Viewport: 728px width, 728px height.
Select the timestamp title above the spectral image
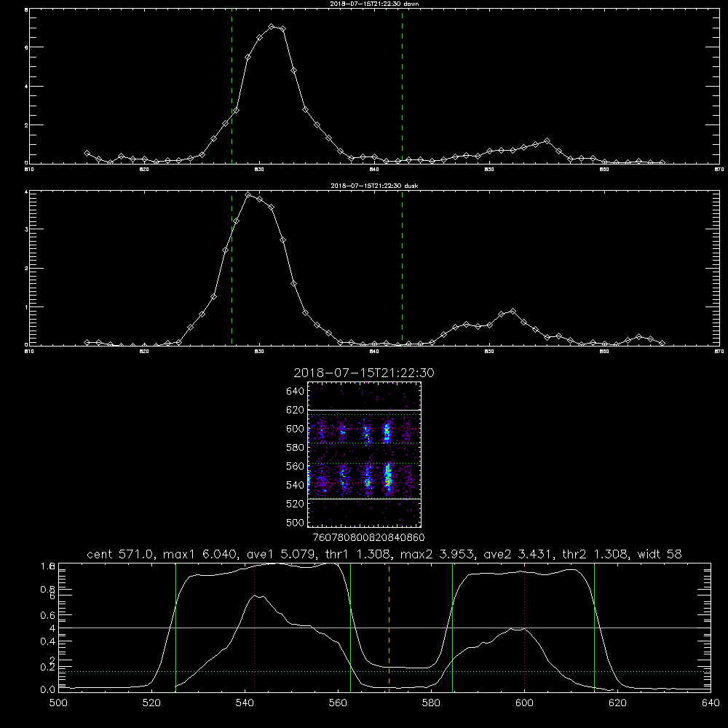pyautogui.click(x=364, y=373)
